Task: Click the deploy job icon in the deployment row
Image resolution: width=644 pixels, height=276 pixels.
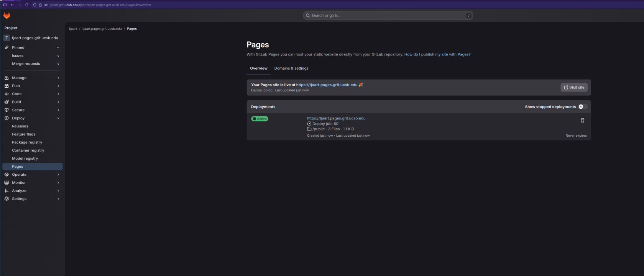Action: pos(309,124)
